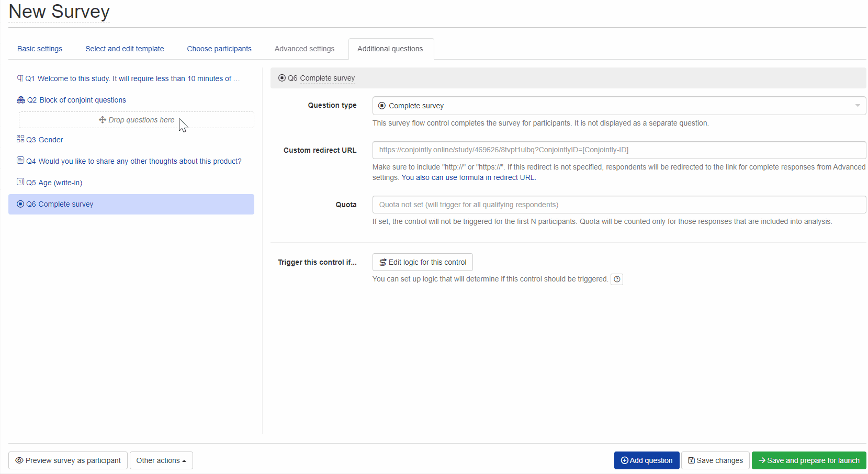Click Save and prepare for launch
The width and height of the screenshot is (868, 474).
tap(809, 460)
